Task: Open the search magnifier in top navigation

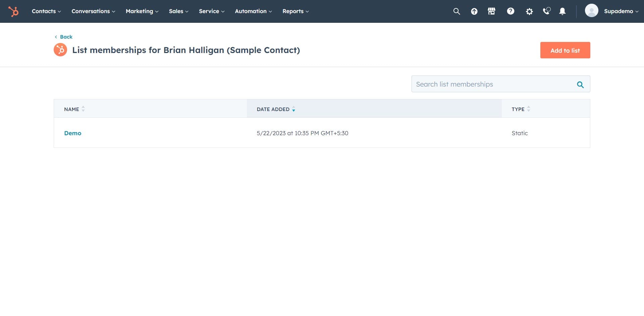Action: (x=456, y=11)
